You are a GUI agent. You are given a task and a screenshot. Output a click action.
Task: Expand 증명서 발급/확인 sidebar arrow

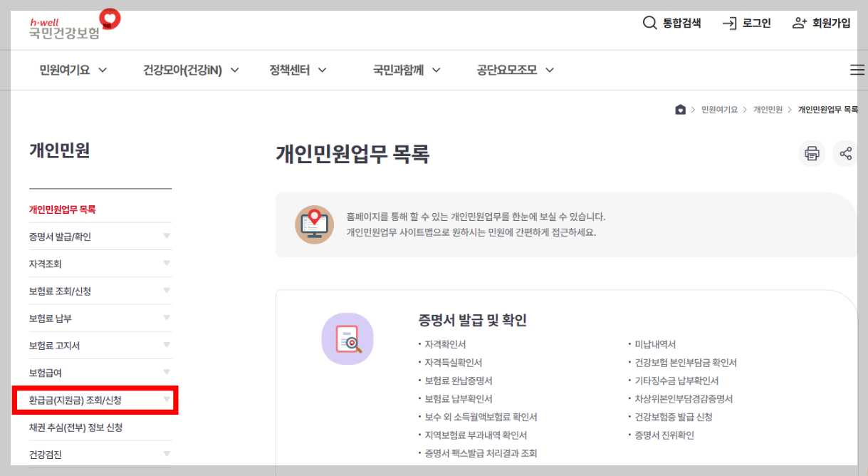point(167,236)
